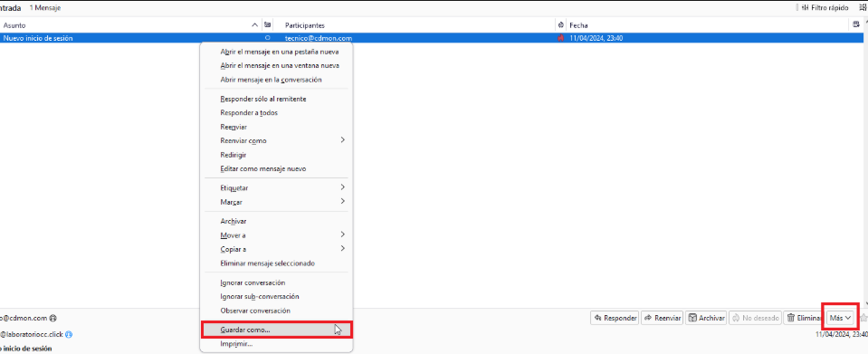868x354 pixels.
Task: Click 'Ignorar conversación' entry
Action: click(276, 282)
